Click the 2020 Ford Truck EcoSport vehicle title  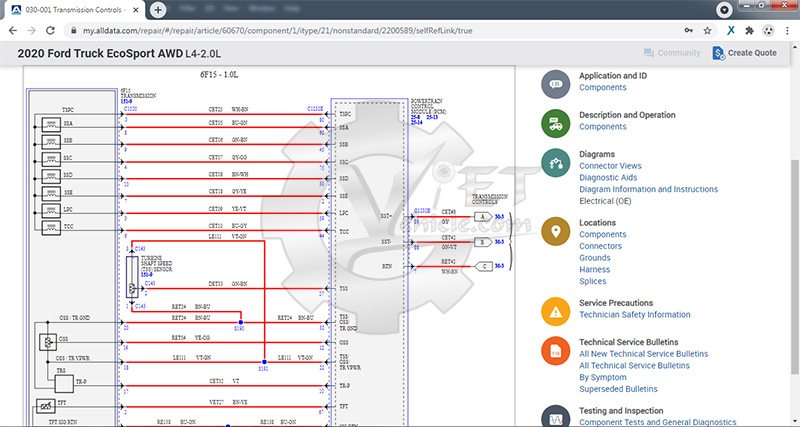119,54
